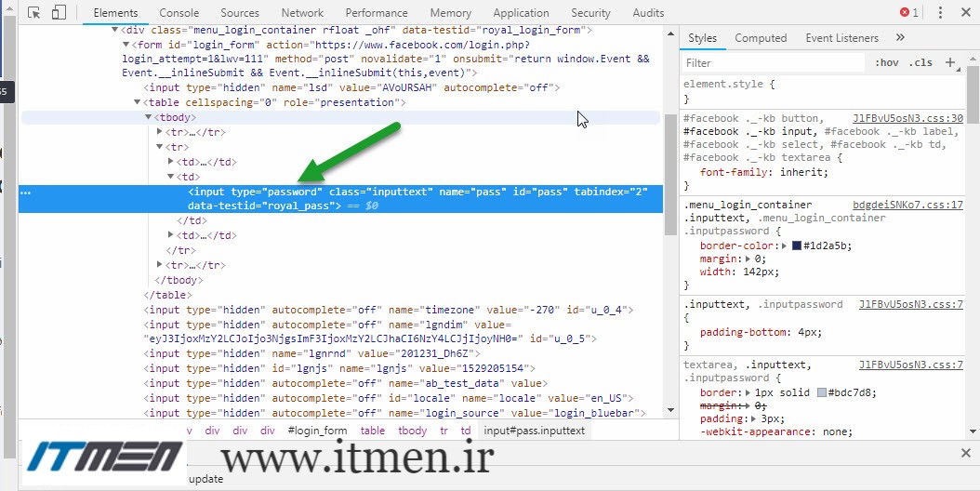This screenshot has width=980, height=491.
Task: Activate the inspect element picker icon
Action: 34,12
